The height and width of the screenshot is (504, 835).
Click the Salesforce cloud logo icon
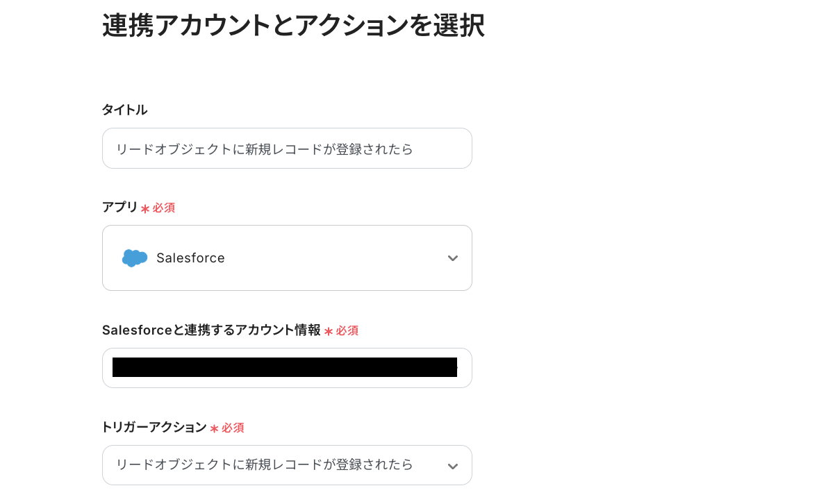point(135,258)
